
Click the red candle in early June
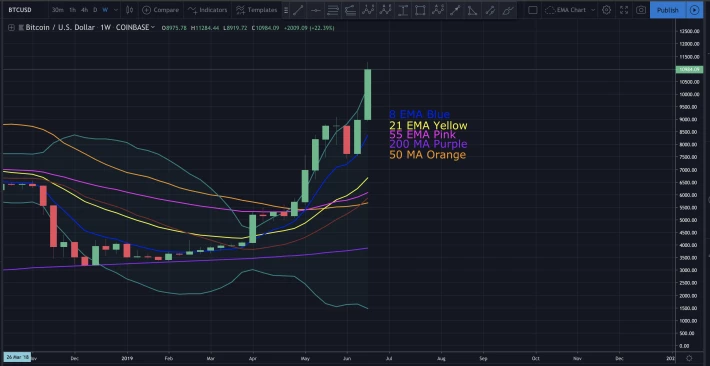click(x=346, y=140)
